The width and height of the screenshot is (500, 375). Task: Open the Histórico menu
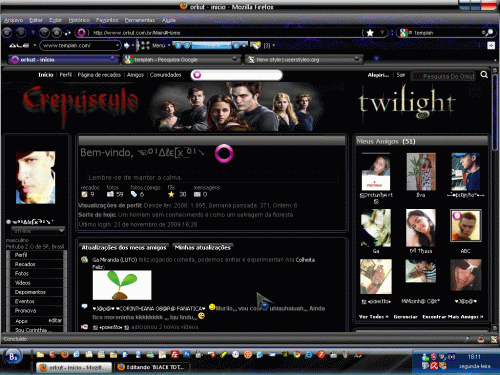(79, 20)
